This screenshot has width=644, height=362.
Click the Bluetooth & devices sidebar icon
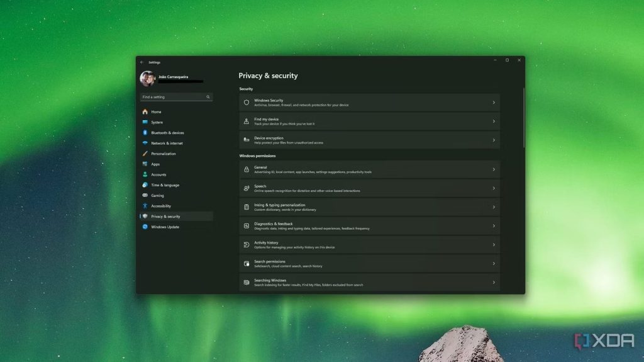click(145, 133)
